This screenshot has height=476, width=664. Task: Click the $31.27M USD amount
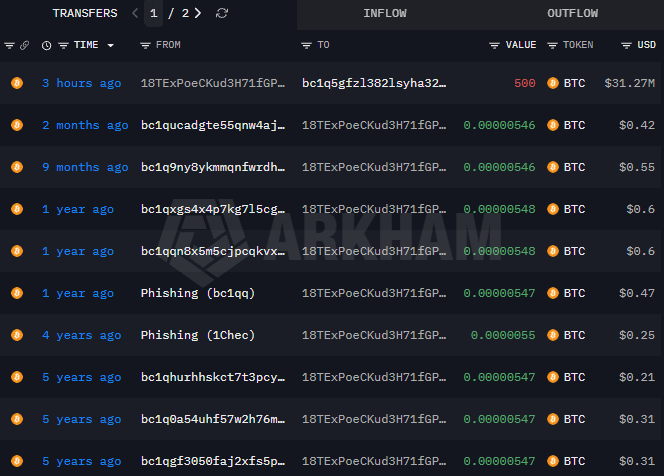coord(630,83)
